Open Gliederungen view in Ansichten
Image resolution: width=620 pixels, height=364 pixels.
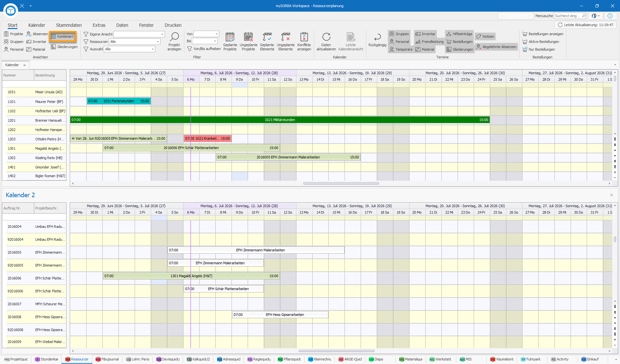64,47
